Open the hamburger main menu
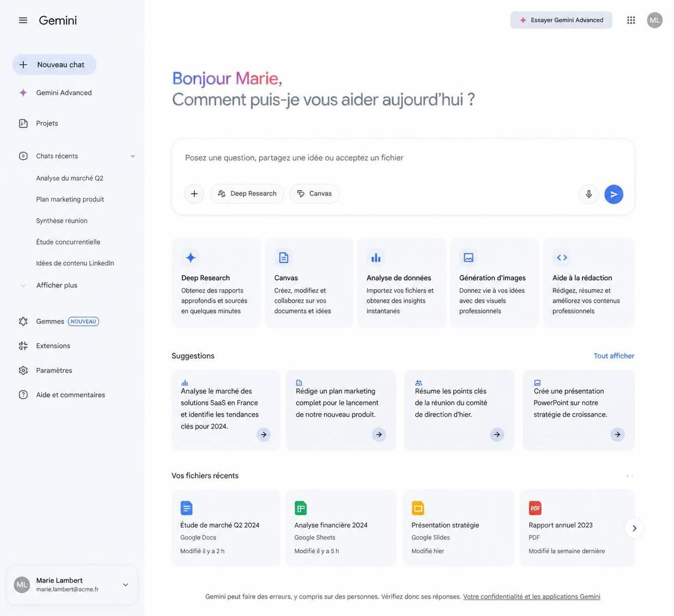This screenshot has height=616, width=674. pos(23,20)
